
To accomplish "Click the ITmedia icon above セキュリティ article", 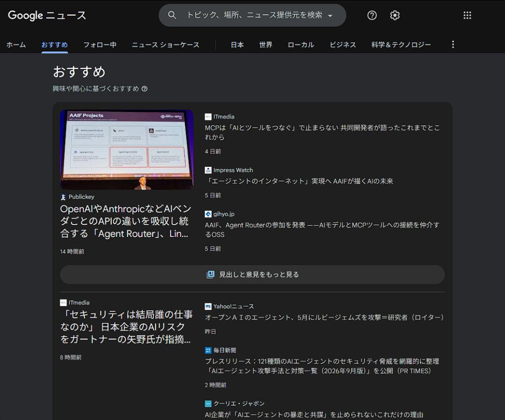I will point(63,303).
